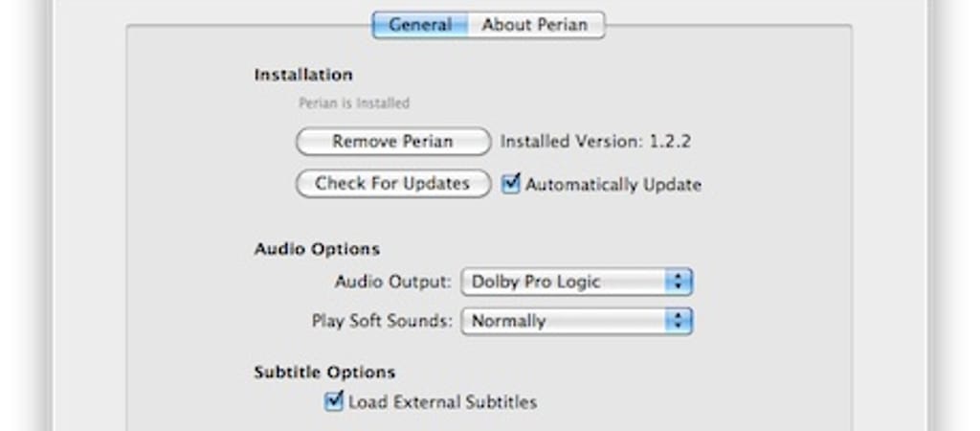The width and height of the screenshot is (980, 431).
Task: Click blue arrows on Audio Output popup
Action: pos(679,282)
